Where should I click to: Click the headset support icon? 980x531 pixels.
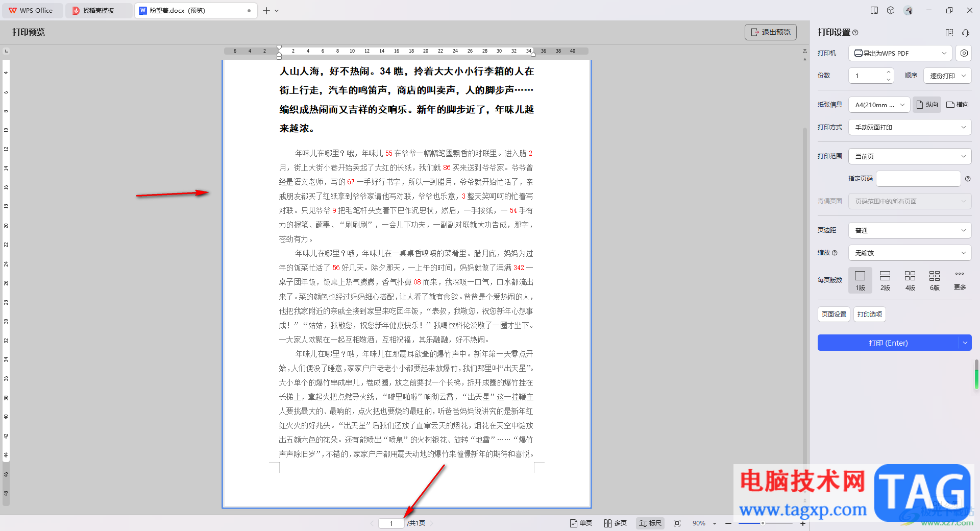pos(966,33)
